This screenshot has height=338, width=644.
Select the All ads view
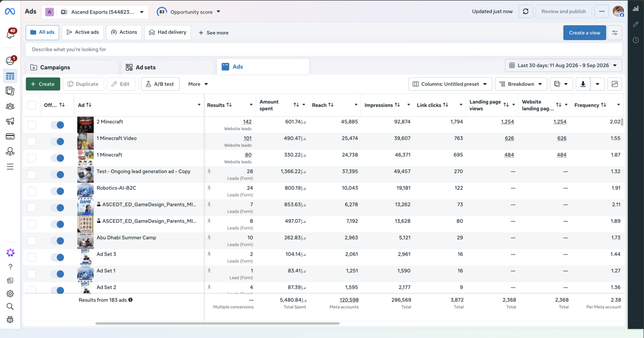click(42, 32)
